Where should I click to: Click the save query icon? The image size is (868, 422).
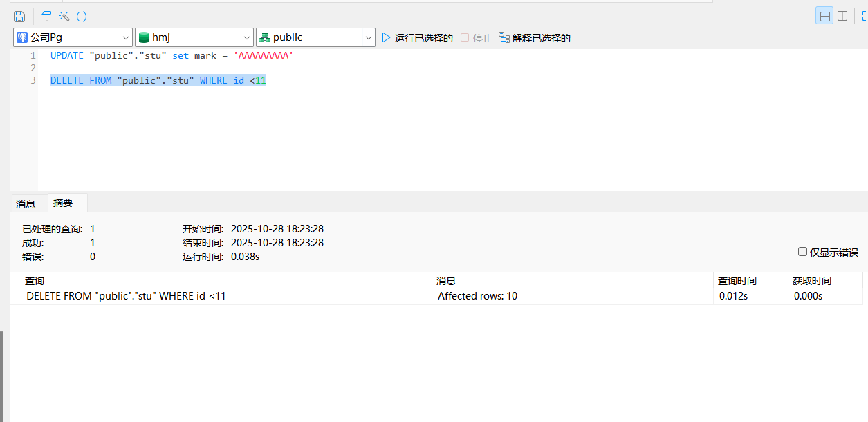tap(19, 16)
